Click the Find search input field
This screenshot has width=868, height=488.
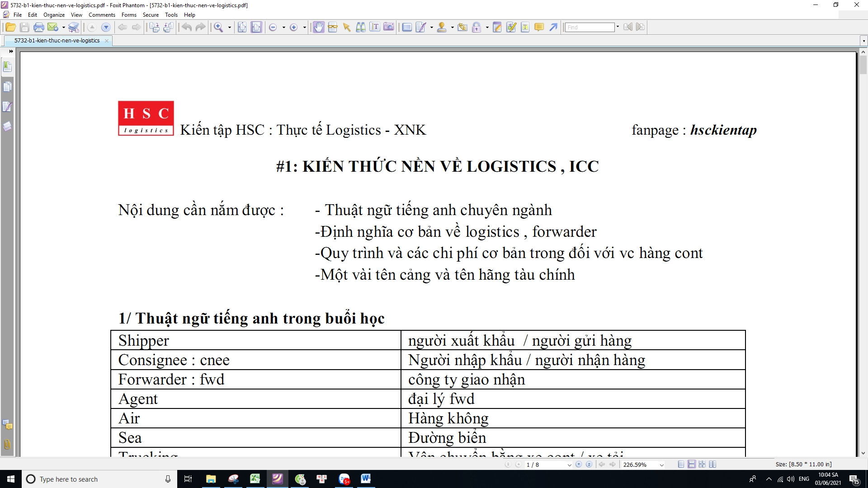[590, 28]
